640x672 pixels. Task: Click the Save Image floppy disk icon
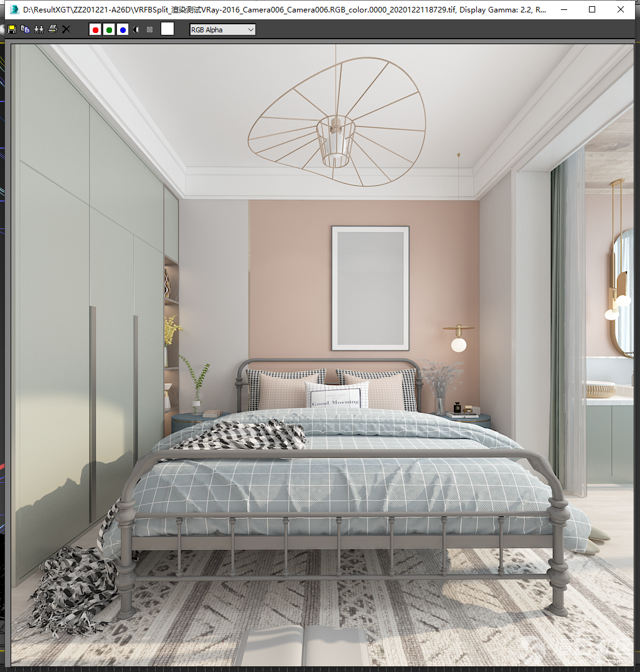11,29
